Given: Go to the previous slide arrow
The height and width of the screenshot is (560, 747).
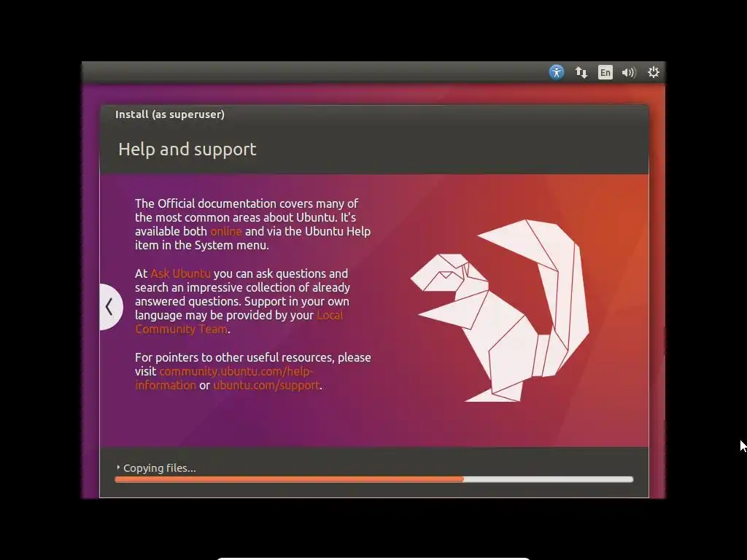Looking at the screenshot, I should [111, 307].
